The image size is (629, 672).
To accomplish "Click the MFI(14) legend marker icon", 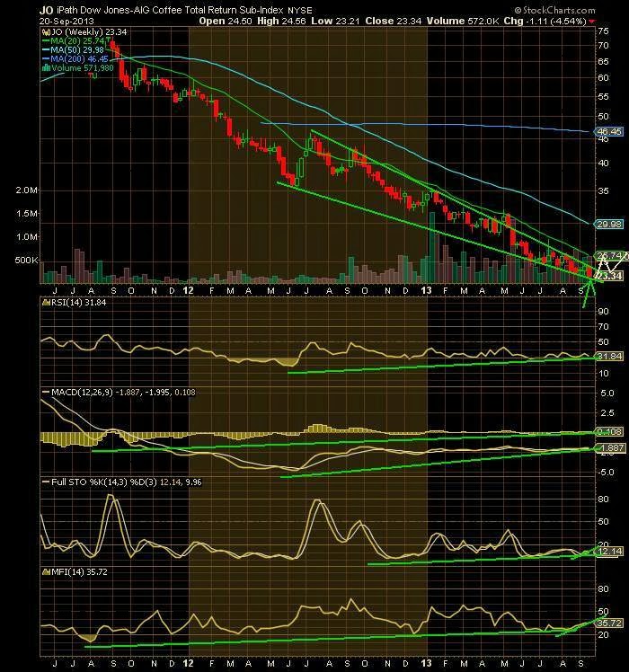I will tap(47, 572).
